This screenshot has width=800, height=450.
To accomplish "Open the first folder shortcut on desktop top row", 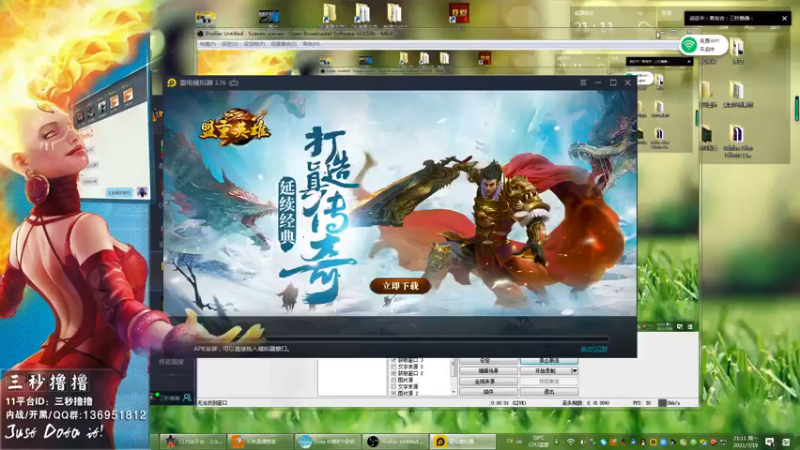I will pos(331,15).
